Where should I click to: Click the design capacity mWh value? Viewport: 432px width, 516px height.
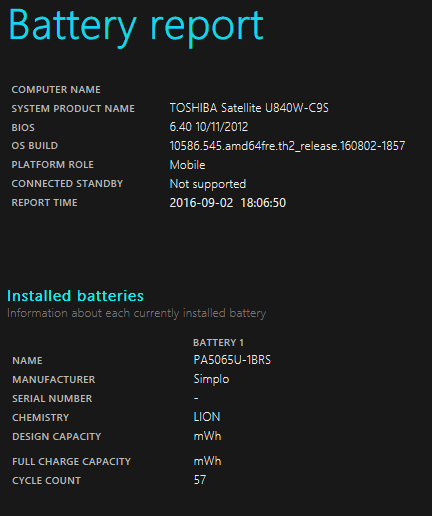click(x=207, y=436)
